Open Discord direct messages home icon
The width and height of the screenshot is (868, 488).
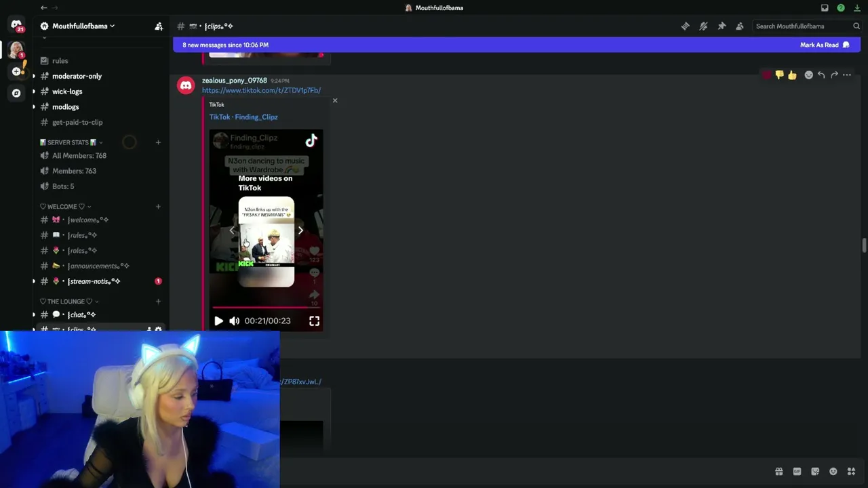point(16,26)
